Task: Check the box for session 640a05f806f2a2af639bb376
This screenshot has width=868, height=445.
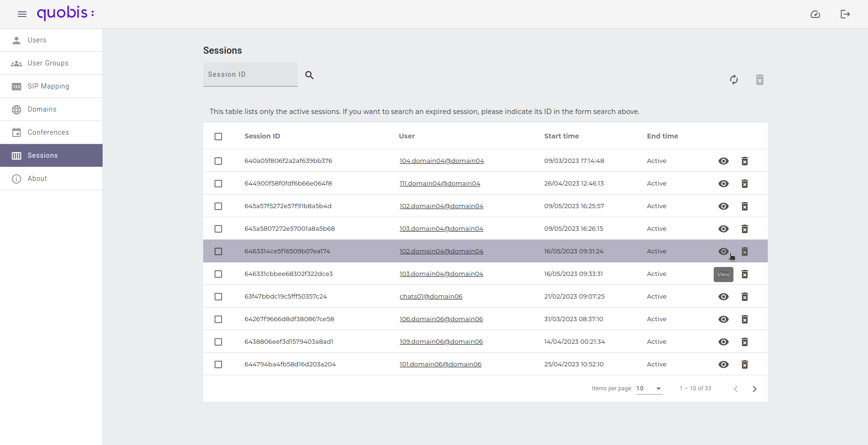Action: [x=218, y=161]
